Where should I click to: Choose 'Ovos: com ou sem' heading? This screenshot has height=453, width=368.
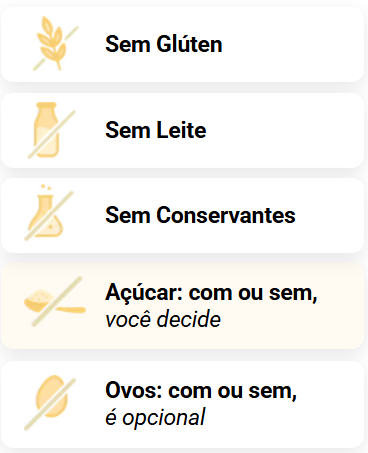click(x=201, y=391)
